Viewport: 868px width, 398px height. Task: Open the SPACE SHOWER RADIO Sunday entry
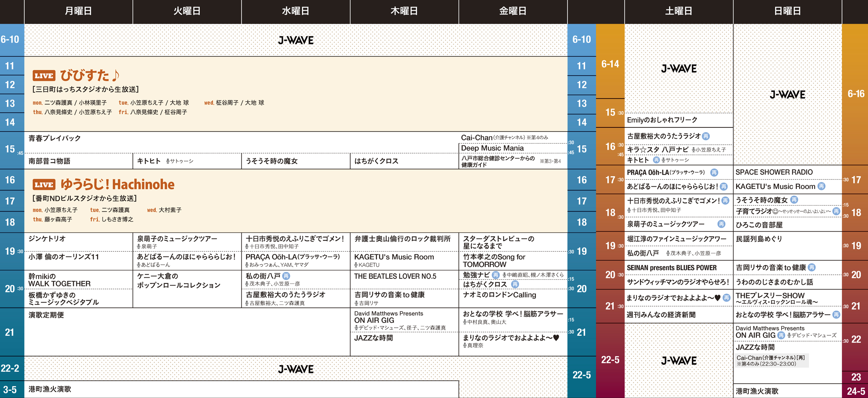click(x=774, y=172)
